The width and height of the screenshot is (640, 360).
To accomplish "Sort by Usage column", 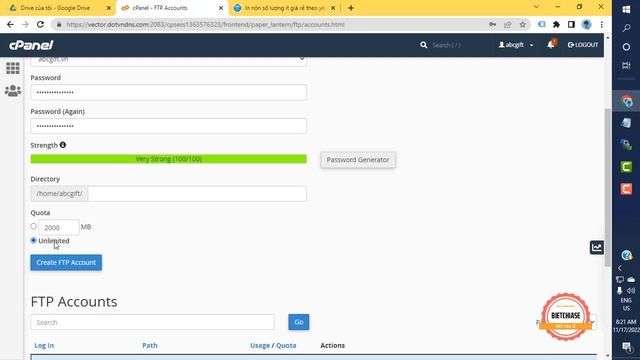I will tap(260, 345).
